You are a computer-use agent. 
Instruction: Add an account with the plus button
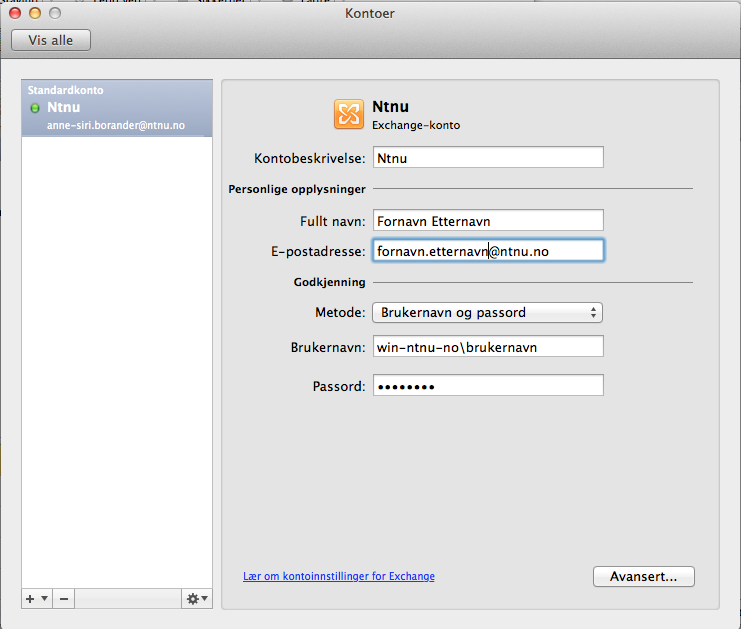[x=37, y=599]
